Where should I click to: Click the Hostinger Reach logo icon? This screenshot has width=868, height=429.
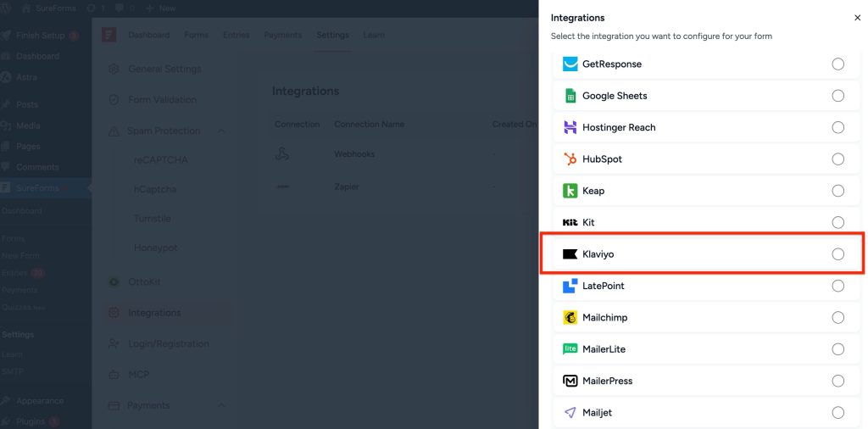coord(570,127)
